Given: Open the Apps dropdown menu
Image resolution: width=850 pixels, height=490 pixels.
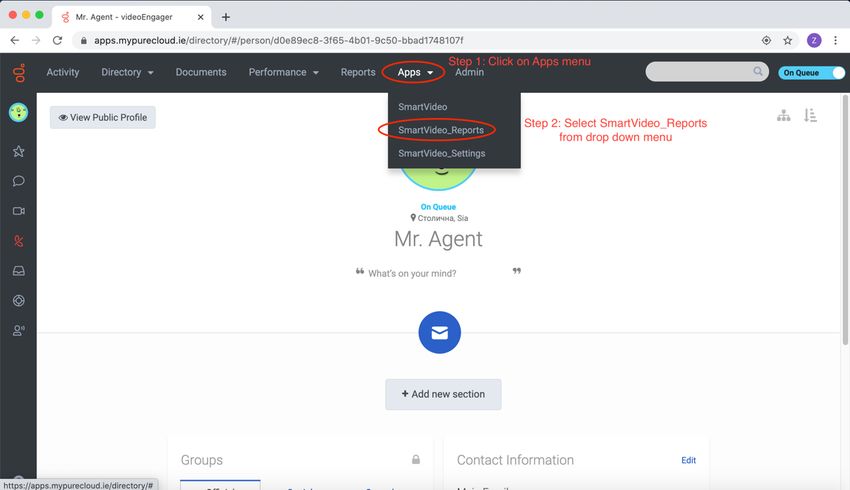Looking at the screenshot, I should (415, 72).
